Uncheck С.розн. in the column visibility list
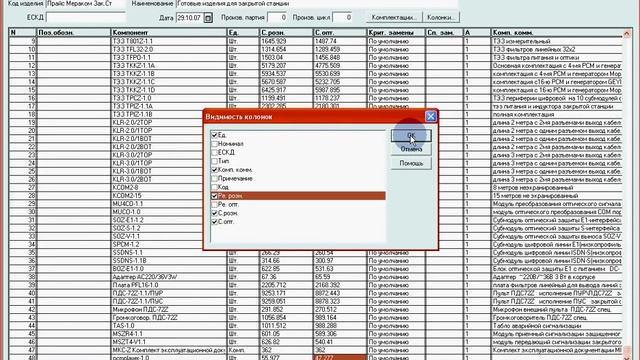 pyautogui.click(x=214, y=213)
